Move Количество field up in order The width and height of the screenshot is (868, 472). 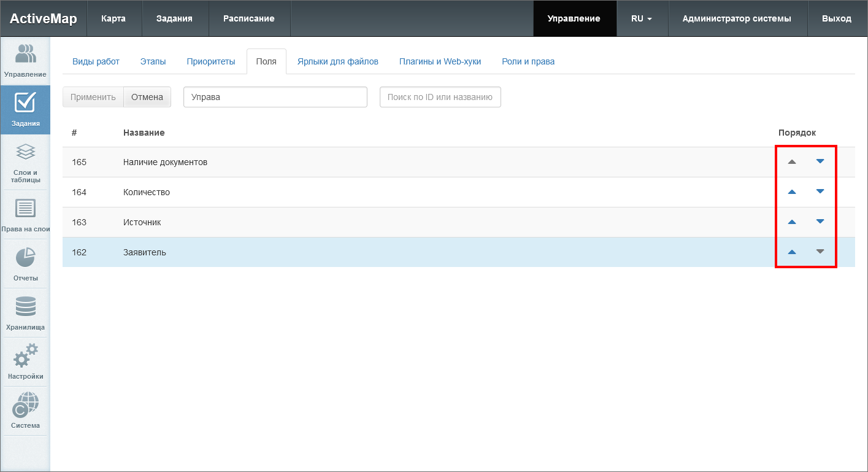click(x=791, y=192)
